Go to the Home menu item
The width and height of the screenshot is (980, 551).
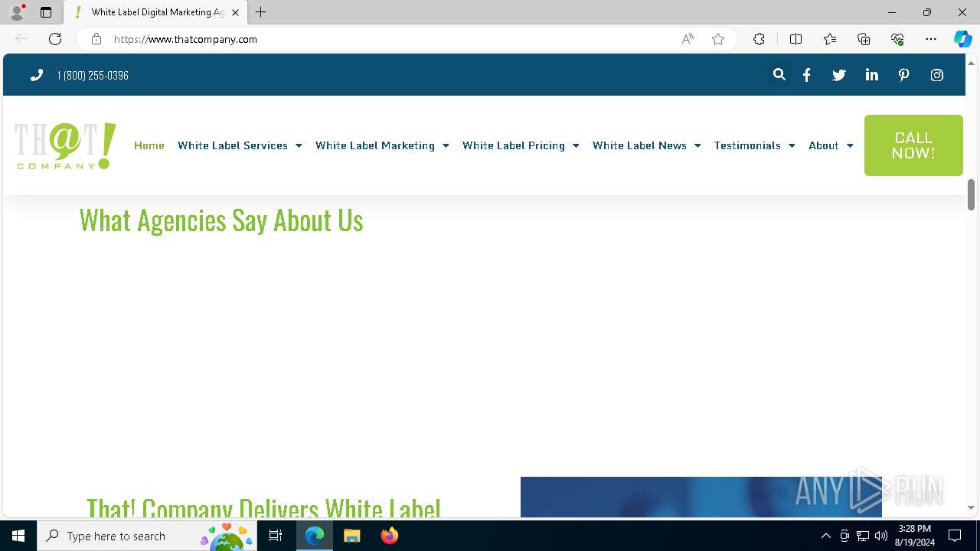point(149,145)
